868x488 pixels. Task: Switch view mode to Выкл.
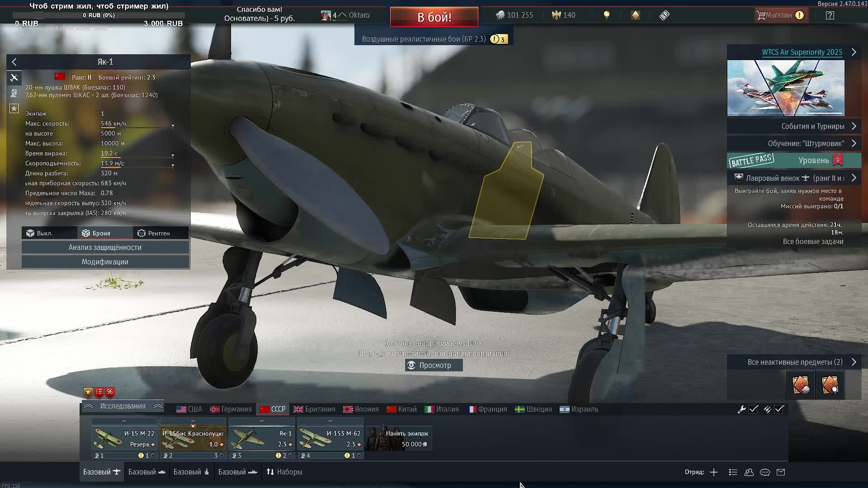(x=49, y=233)
